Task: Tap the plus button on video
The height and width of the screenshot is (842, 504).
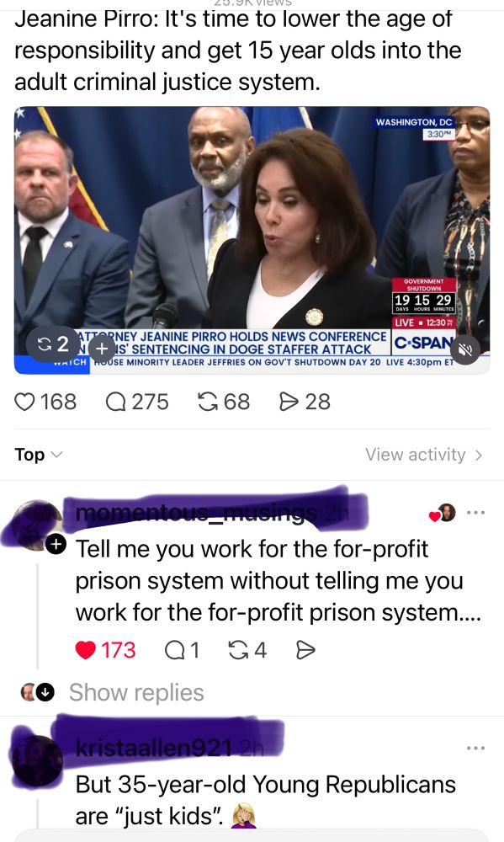Action: [102, 349]
